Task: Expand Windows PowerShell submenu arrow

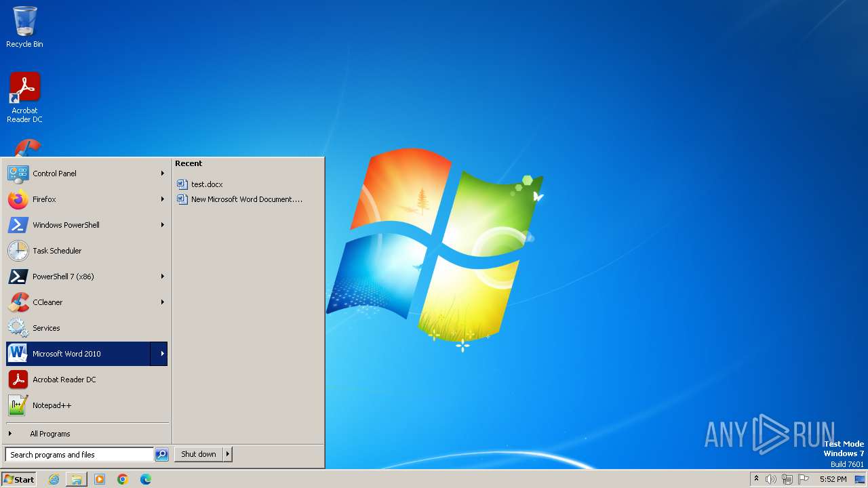Action: pos(162,225)
